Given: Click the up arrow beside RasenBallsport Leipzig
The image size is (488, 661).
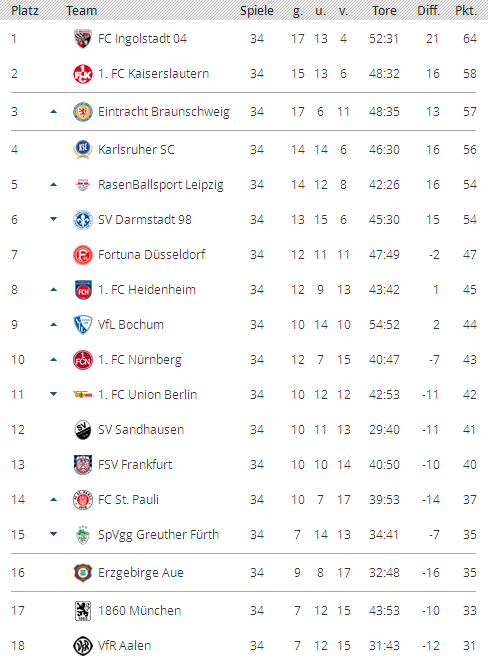Looking at the screenshot, I should coord(53,184).
